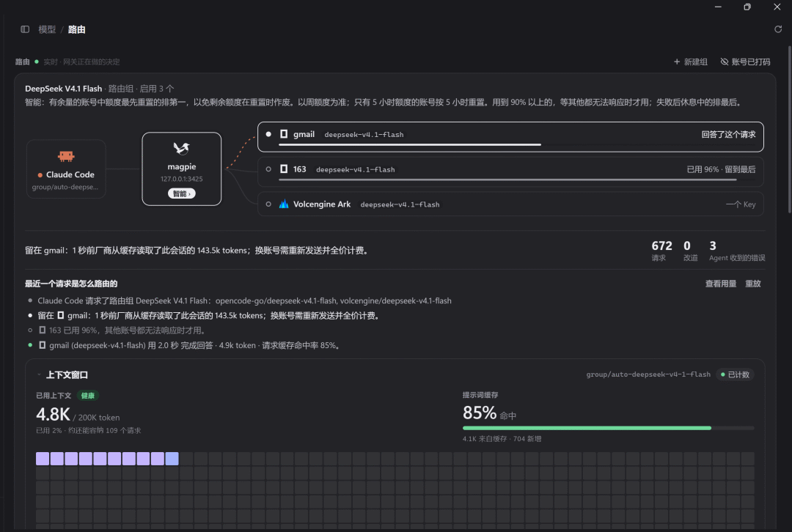This screenshot has height=532, width=792.
Task: Click the 163 account icon in route list
Action: 284,169
